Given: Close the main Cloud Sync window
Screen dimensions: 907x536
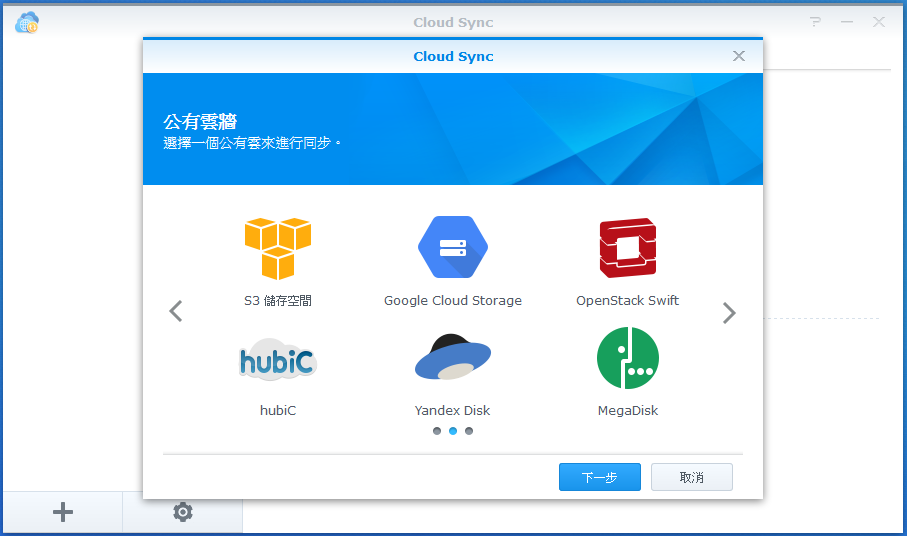Looking at the screenshot, I should click(879, 22).
